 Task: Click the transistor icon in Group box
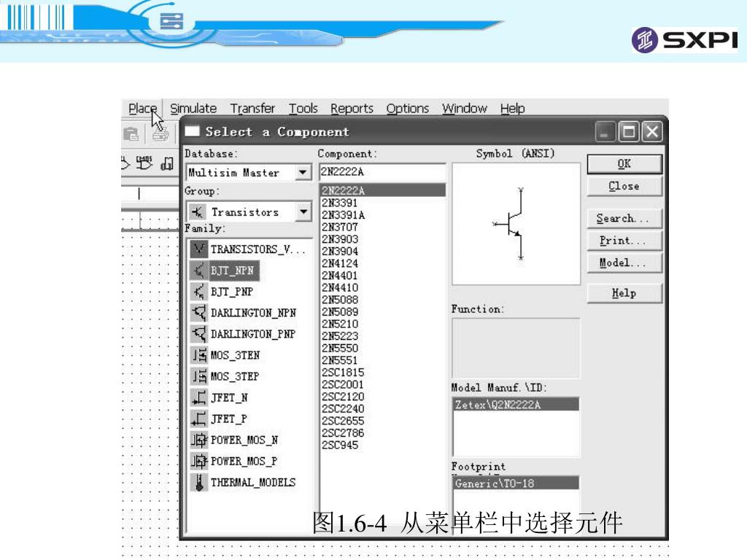pos(197,211)
